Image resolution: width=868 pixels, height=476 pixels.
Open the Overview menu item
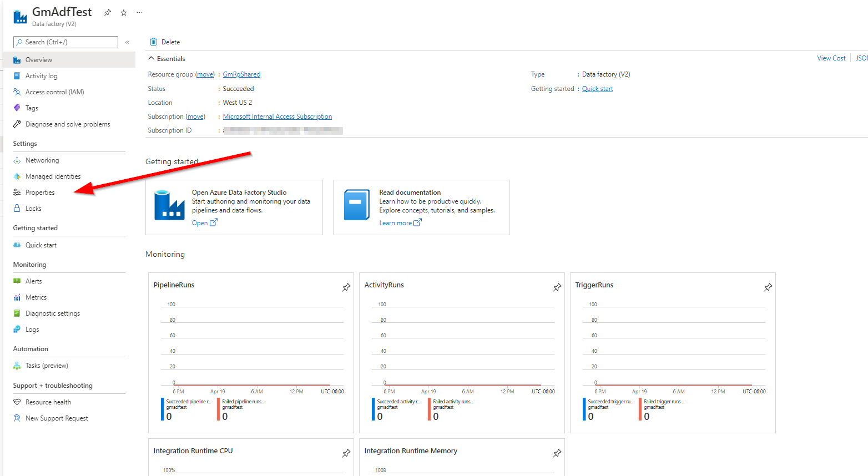pyautogui.click(x=69, y=60)
